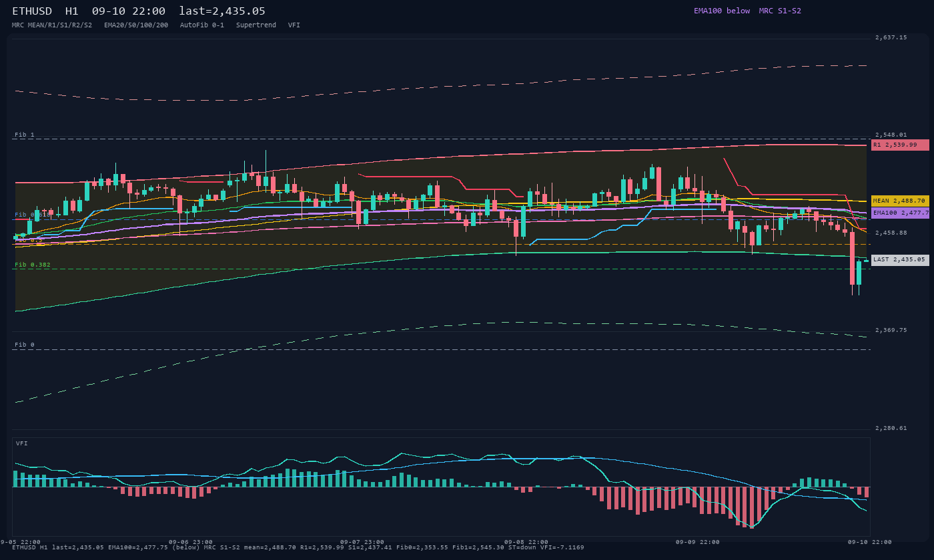This screenshot has width=934, height=560.
Task: Click the 09-09 22:00 time axis label
Action: [698, 542]
